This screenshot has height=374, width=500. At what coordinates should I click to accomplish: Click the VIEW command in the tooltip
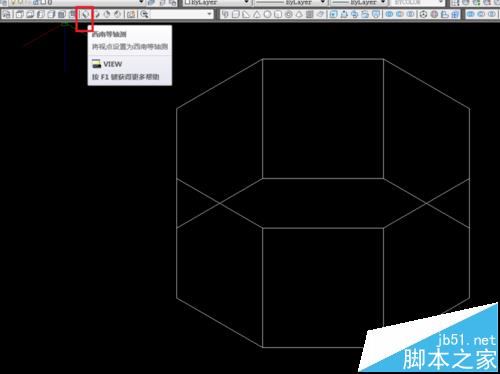[x=113, y=64]
